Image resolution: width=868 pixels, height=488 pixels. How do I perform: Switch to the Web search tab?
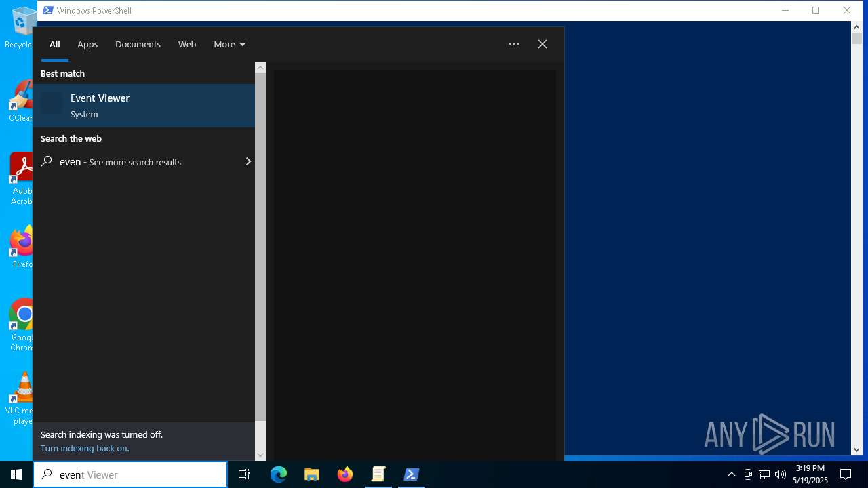pos(187,45)
